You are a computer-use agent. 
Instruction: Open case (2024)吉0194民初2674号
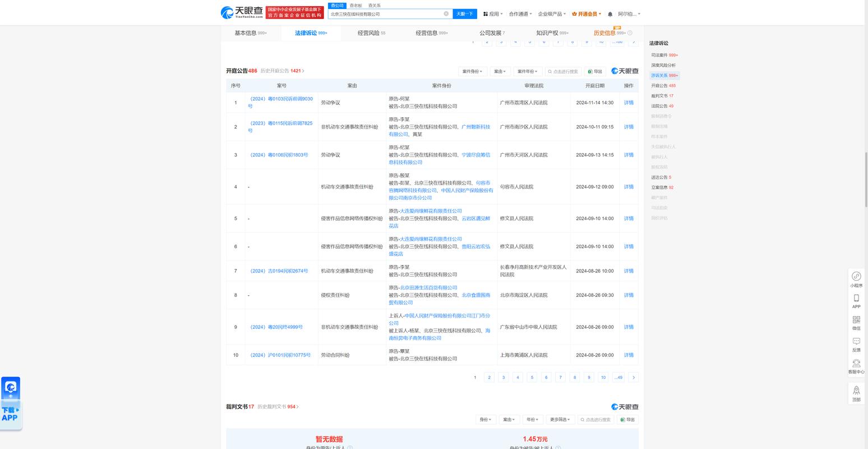pyautogui.click(x=279, y=271)
